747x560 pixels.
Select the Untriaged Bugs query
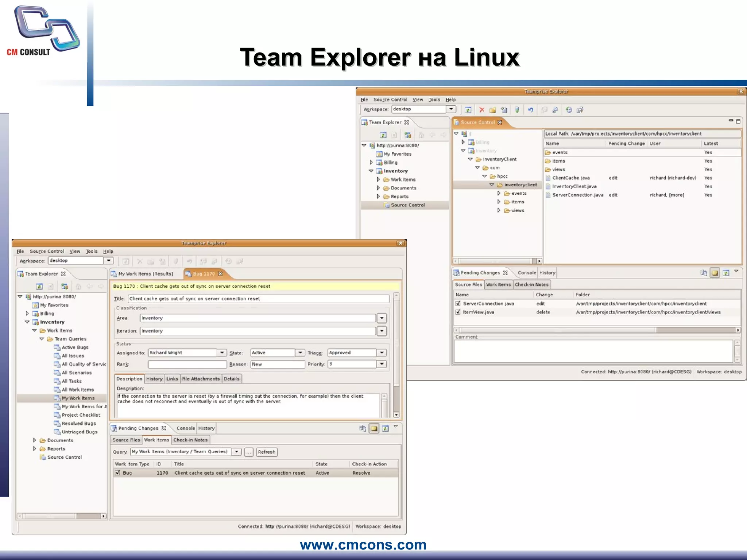tap(80, 432)
